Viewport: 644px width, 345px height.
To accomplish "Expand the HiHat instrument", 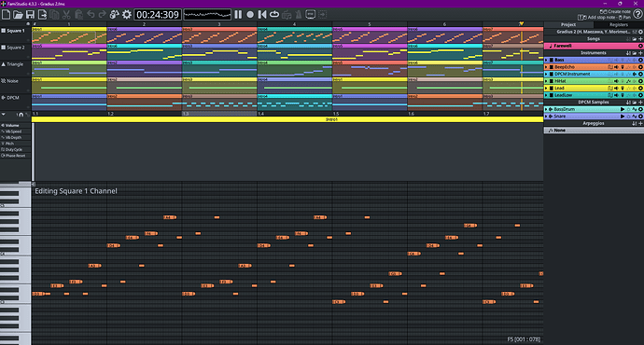I will click(x=546, y=81).
